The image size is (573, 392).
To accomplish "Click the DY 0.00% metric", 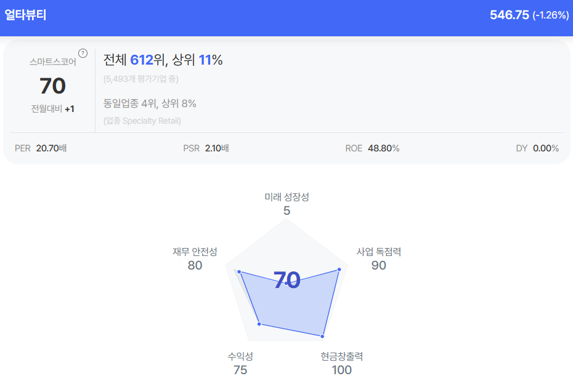I will coord(537,148).
